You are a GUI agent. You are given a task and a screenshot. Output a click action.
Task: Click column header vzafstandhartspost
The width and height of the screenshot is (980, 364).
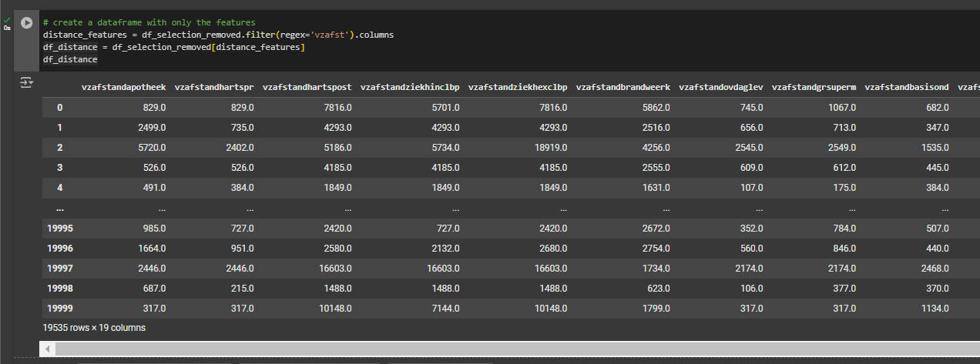tap(307, 87)
